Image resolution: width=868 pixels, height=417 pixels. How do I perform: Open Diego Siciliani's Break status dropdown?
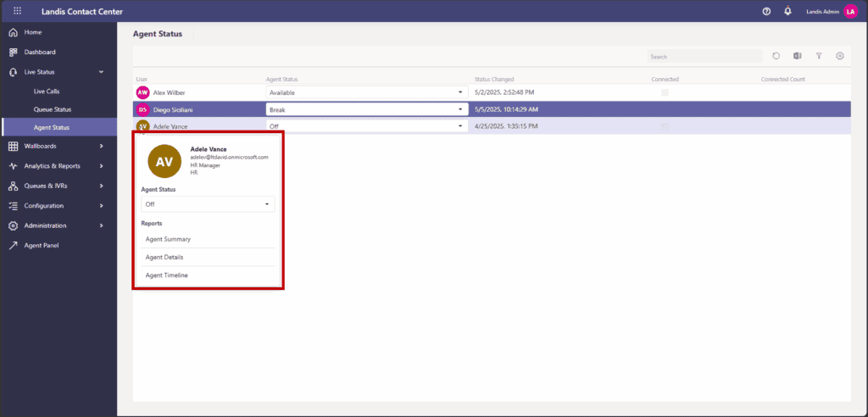click(367, 109)
